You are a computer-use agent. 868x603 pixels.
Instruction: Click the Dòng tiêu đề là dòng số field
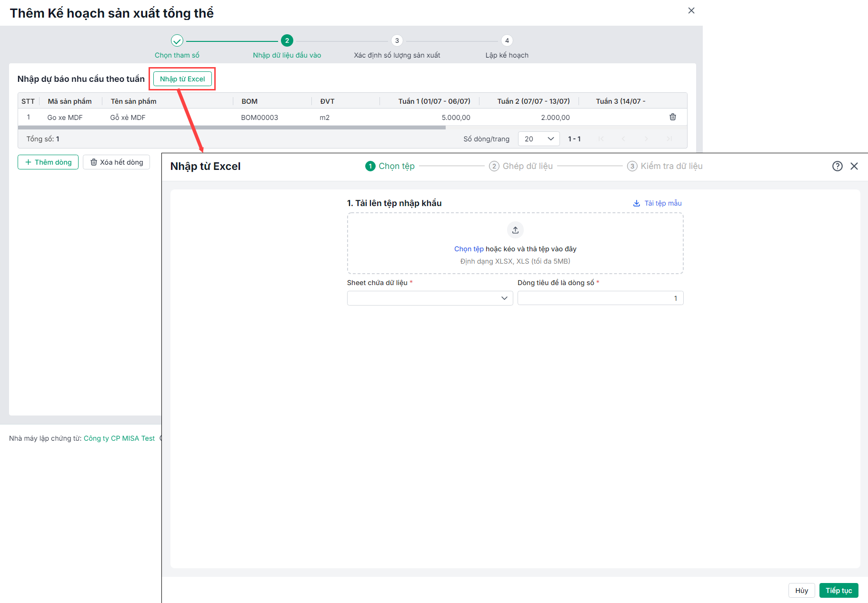click(600, 298)
